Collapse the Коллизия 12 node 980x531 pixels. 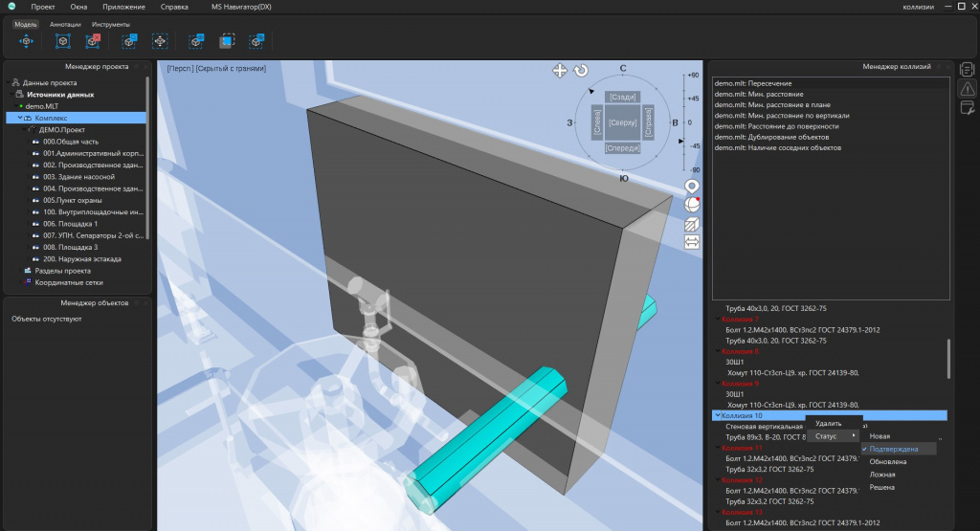click(x=718, y=479)
